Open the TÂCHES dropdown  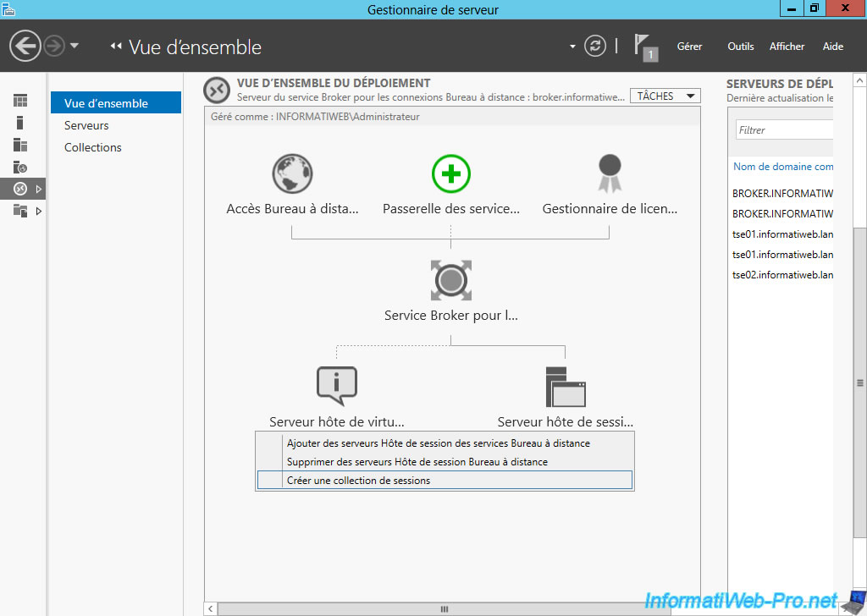[665, 96]
